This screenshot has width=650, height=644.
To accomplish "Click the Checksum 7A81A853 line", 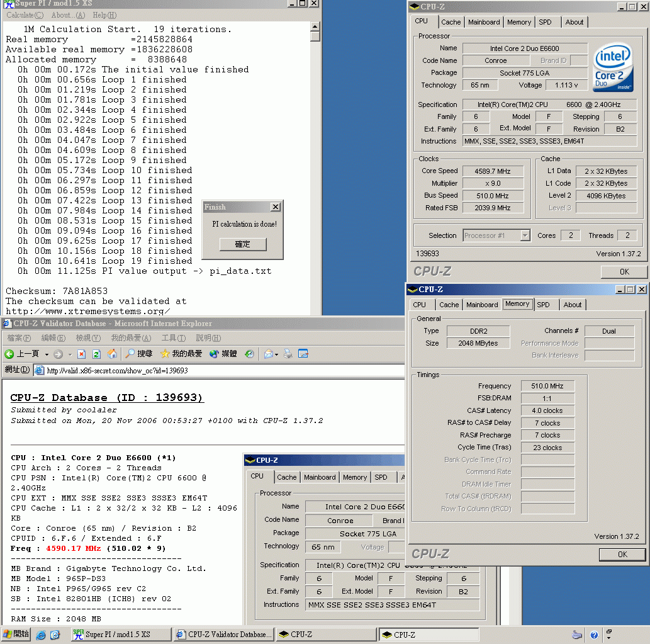I will point(57,291).
